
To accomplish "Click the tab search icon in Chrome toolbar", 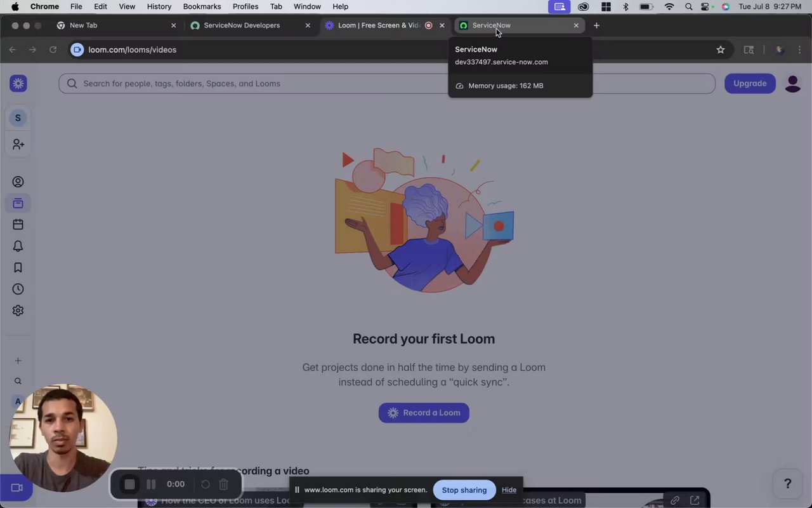I will click(x=749, y=50).
